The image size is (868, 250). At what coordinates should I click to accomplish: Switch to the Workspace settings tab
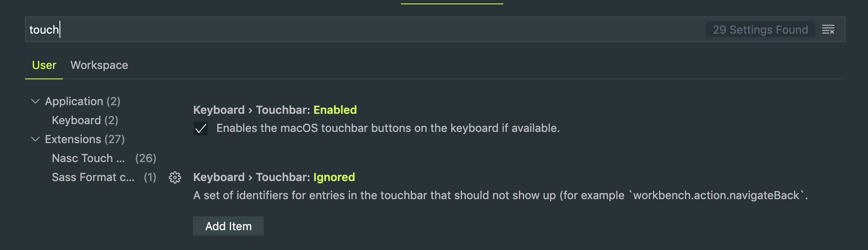(x=99, y=65)
